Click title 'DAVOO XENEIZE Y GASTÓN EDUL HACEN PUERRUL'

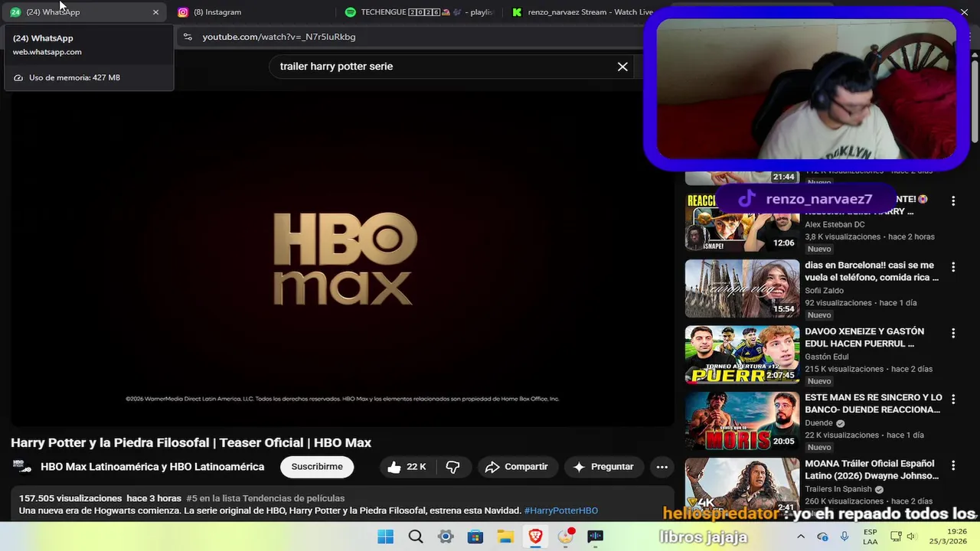coord(864,337)
